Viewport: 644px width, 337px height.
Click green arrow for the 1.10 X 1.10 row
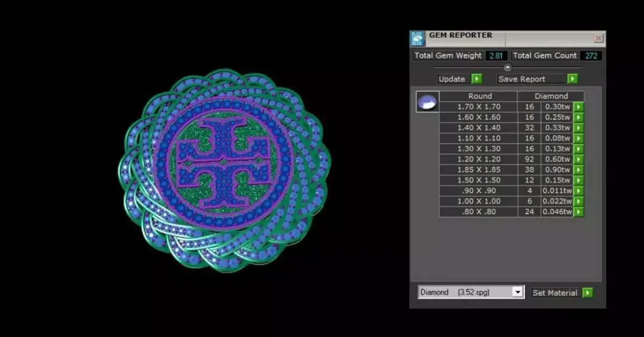pyautogui.click(x=578, y=138)
